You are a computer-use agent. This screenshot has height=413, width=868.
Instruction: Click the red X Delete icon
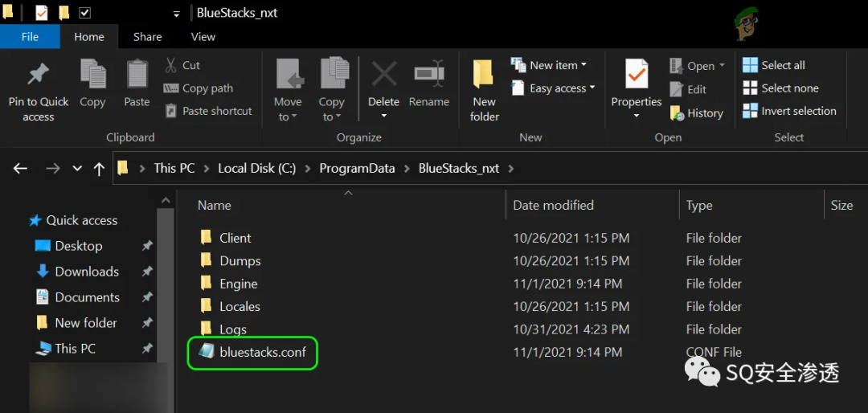tap(383, 74)
